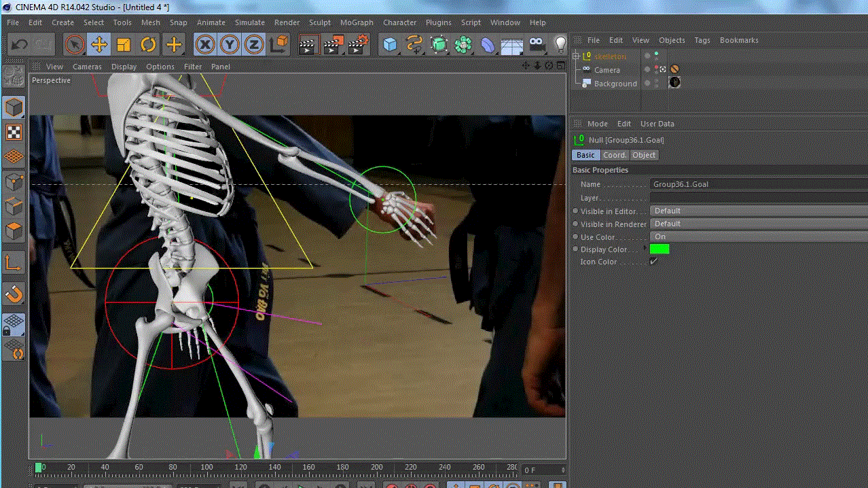Toggle the Y axis lock
Viewport: 868px width, 488px height.
point(230,45)
